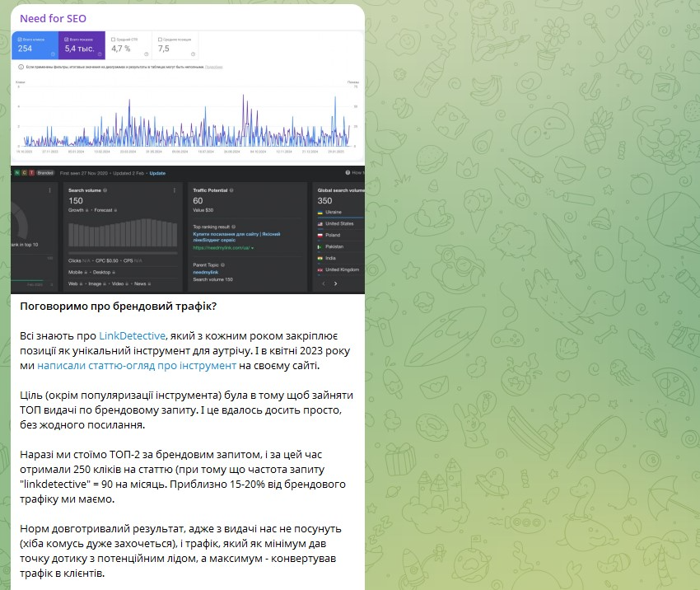Enable the average position checkbox on the 7,5 card
700x590 pixels.
pyautogui.click(x=161, y=40)
